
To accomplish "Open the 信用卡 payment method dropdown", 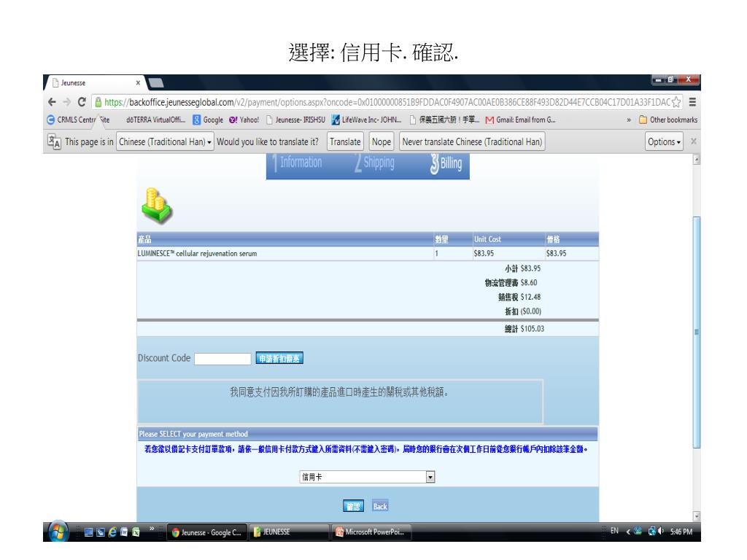I will 367,477.
